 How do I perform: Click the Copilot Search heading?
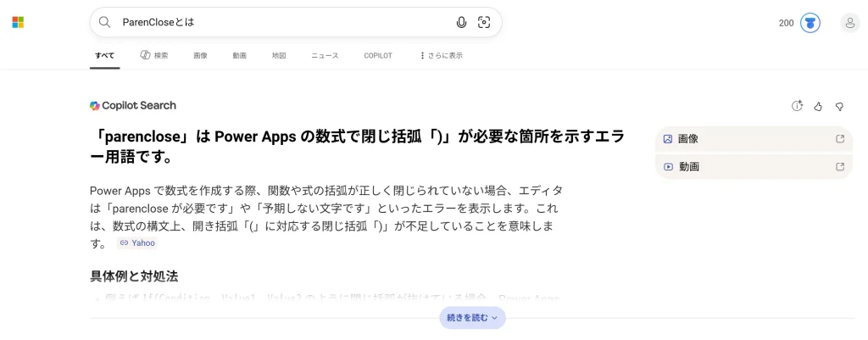pos(133,106)
